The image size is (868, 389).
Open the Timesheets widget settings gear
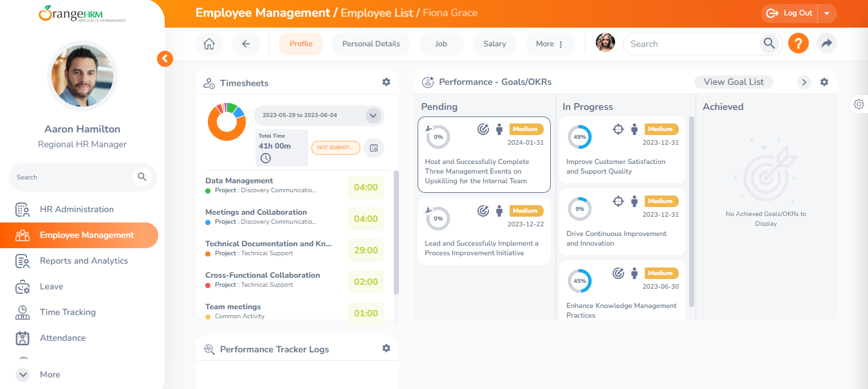coord(386,82)
